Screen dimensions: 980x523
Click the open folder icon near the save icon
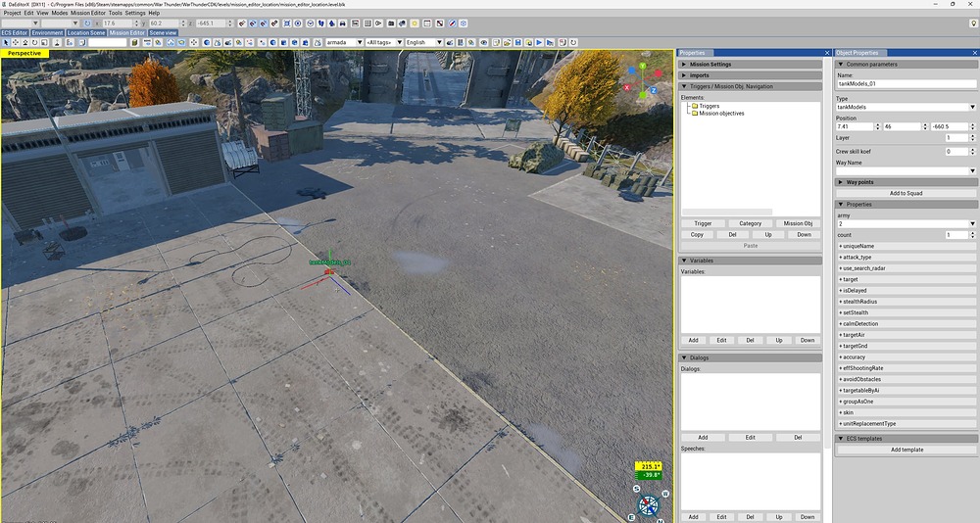507,42
